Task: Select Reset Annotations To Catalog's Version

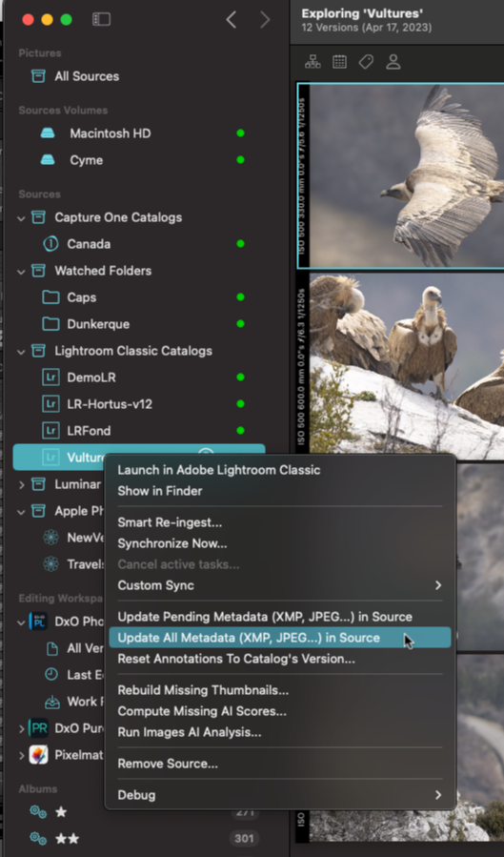Action: click(x=280, y=659)
